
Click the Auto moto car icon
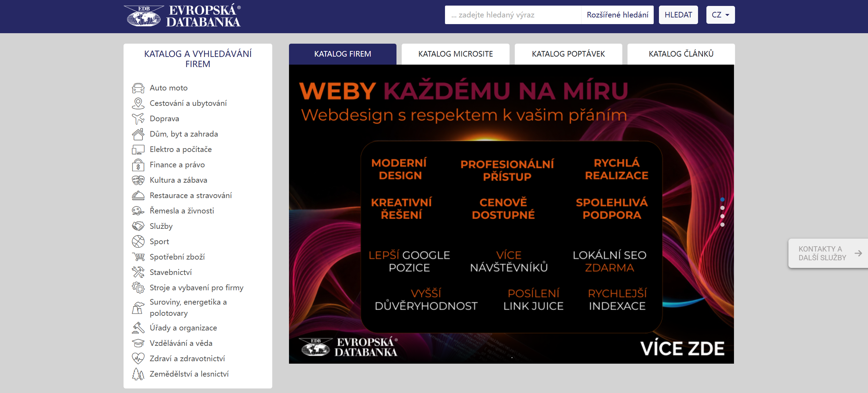pos(138,88)
